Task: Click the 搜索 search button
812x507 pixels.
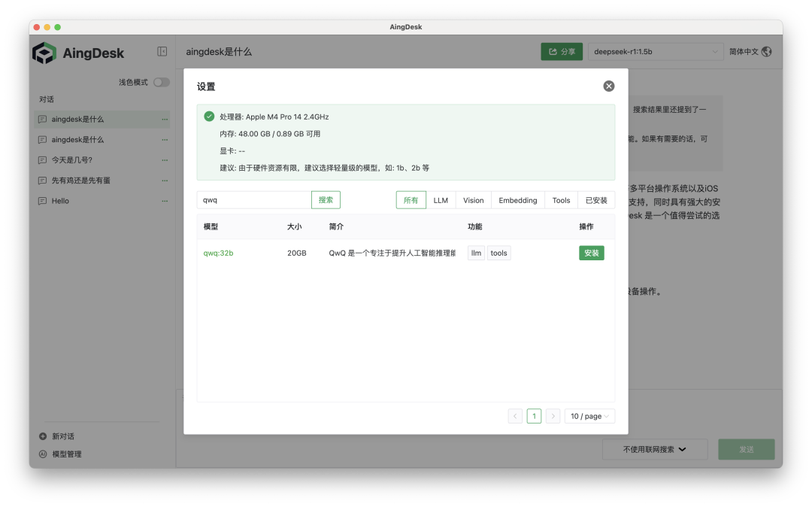Action: 326,199
